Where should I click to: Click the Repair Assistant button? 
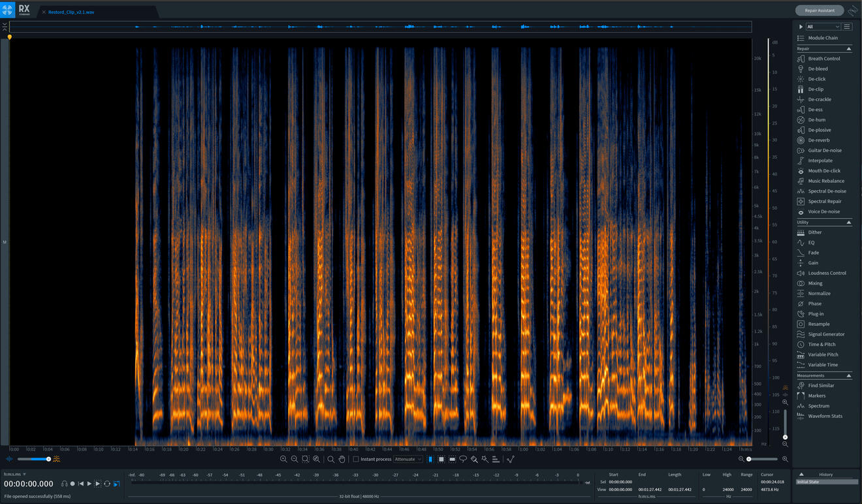pos(819,10)
